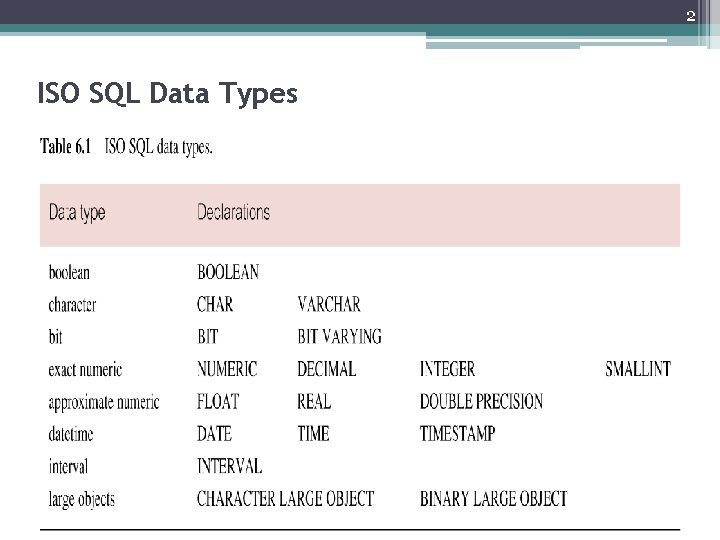Click the NUMERIC declaration
The height and width of the screenshot is (540, 720).
(x=227, y=369)
